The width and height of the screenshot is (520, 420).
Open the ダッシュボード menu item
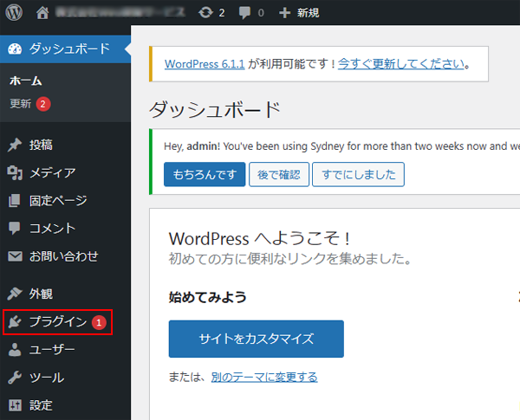65,49
